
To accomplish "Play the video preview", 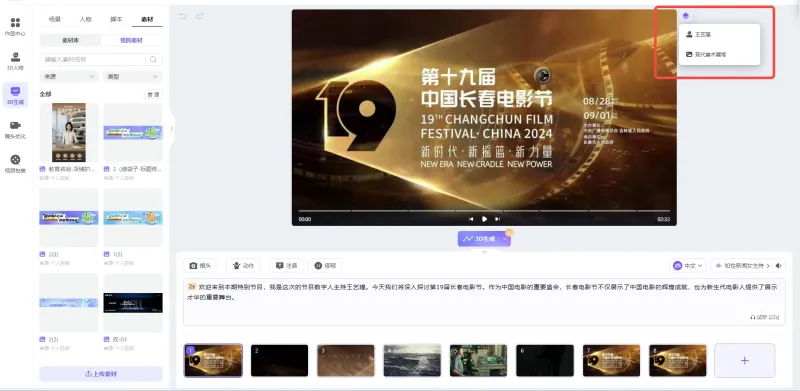I will pyautogui.click(x=484, y=219).
